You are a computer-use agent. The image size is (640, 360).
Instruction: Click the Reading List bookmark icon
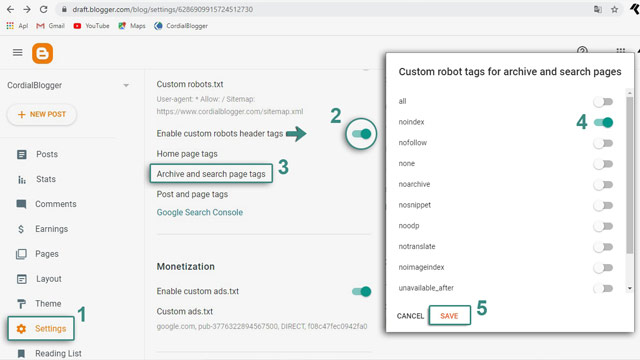click(21, 353)
